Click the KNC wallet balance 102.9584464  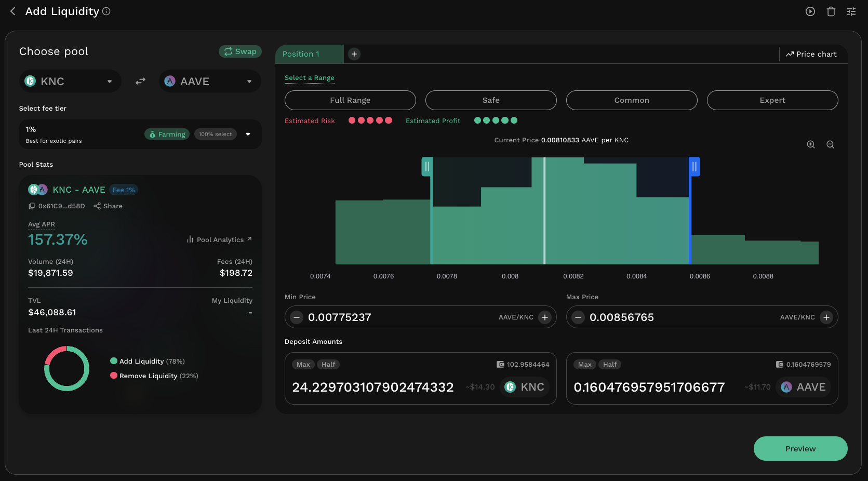coord(523,365)
